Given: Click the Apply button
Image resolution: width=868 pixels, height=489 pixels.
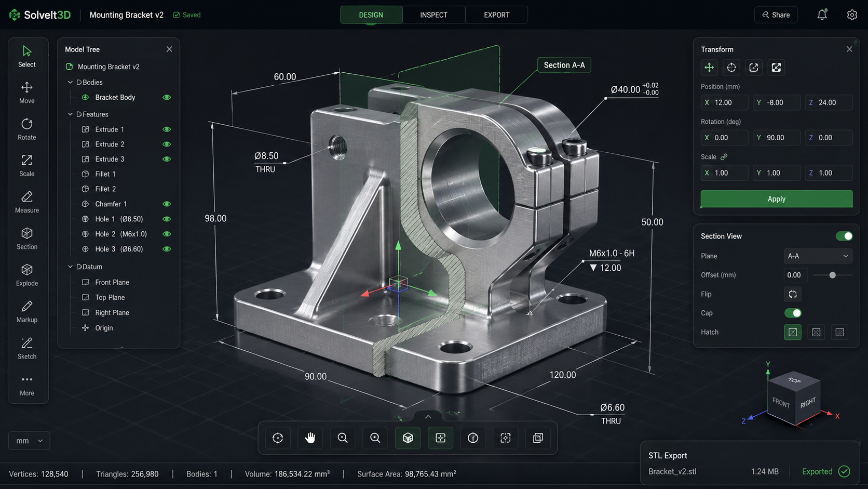Looking at the screenshot, I should tap(777, 199).
